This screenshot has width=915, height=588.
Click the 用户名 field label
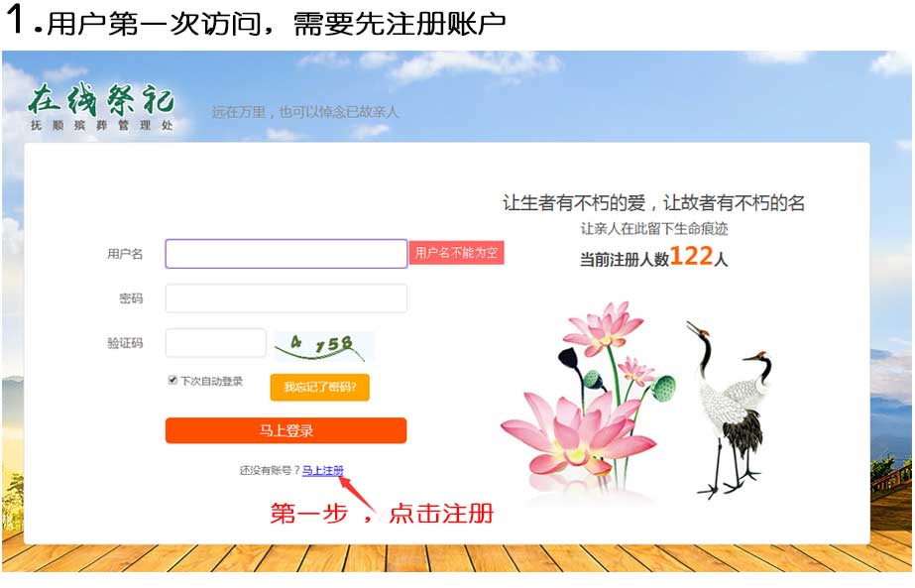point(125,254)
